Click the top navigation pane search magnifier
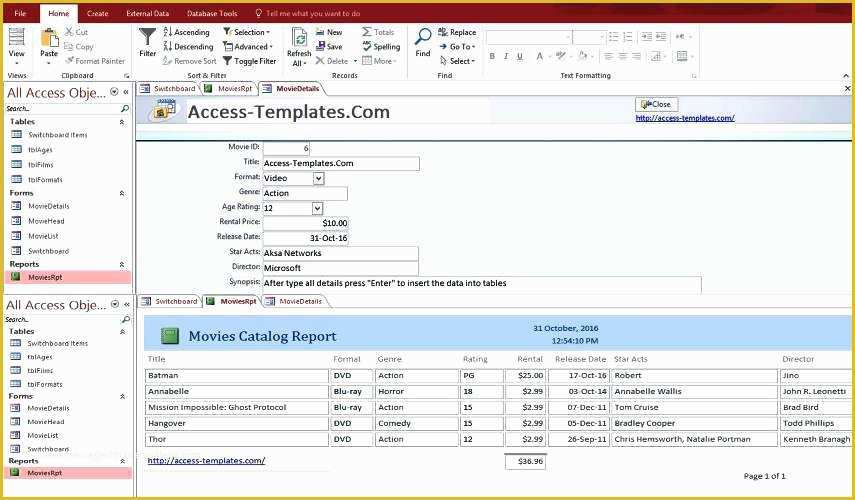 pyautogui.click(x=125, y=109)
